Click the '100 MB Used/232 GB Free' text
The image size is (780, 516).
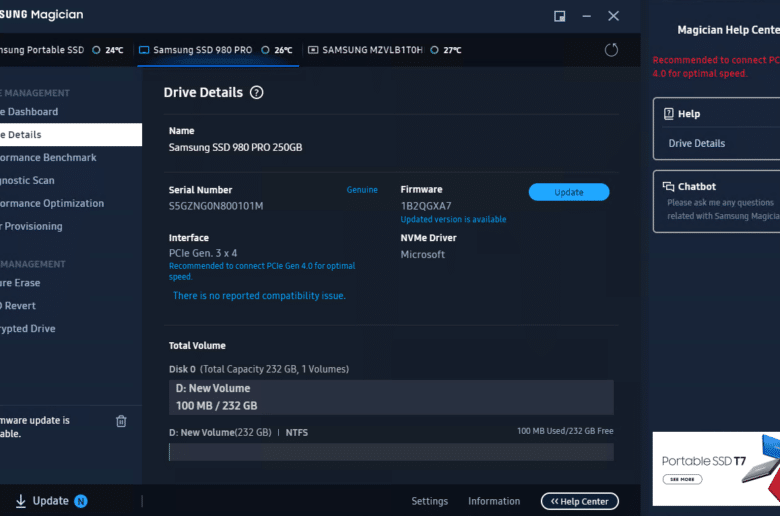(565, 431)
